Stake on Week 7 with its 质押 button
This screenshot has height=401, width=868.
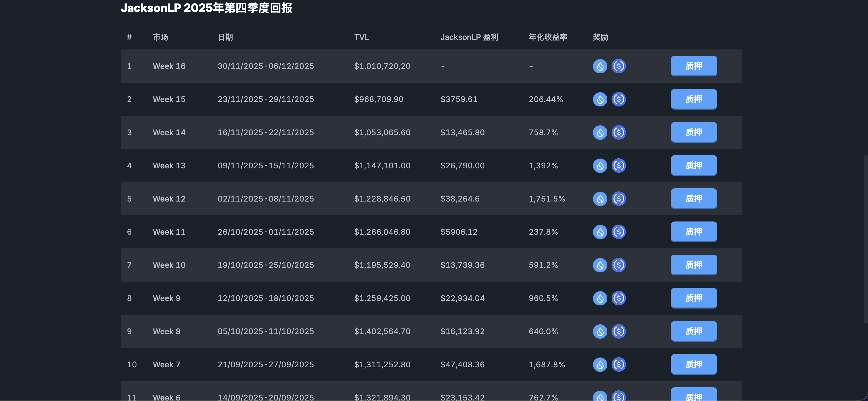click(693, 364)
